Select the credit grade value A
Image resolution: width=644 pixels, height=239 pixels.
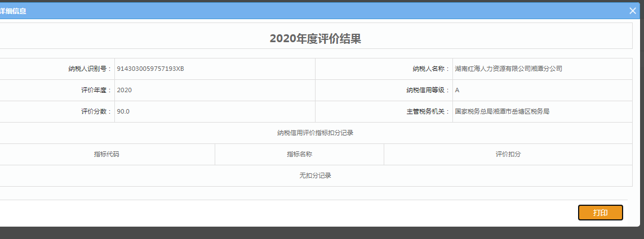pyautogui.click(x=457, y=90)
